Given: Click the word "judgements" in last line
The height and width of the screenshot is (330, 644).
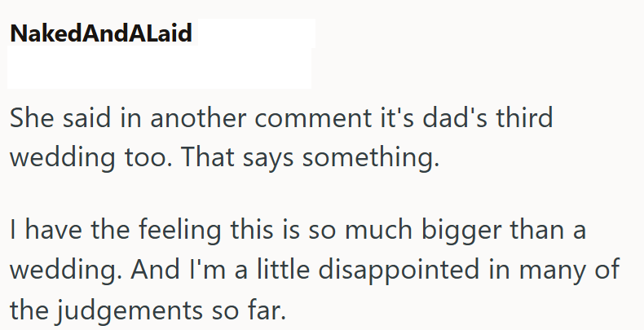Looking at the screenshot, I should [130, 310].
